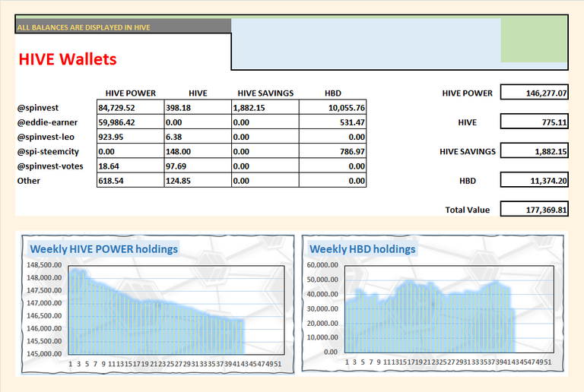
Task: Click the 148,500.00 axis label
Action: pos(44,265)
